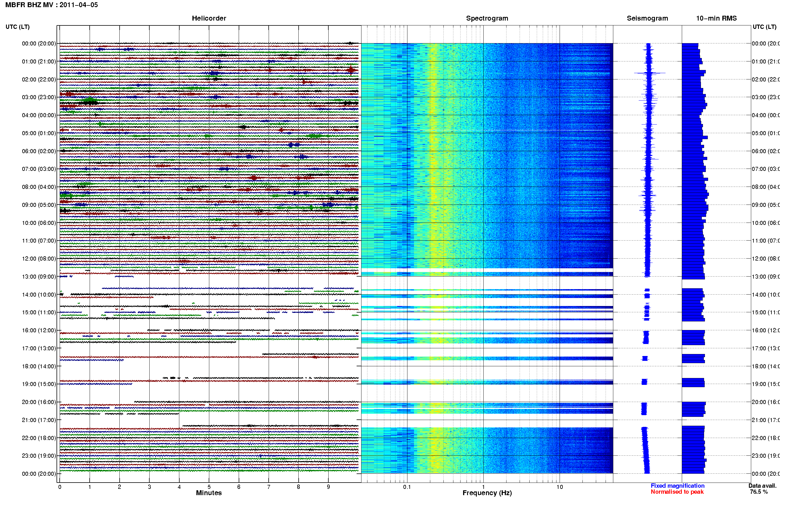Image resolution: width=812 pixels, height=508 pixels.
Task: Click the left '19:00 (15:00)' time label
Action: pyautogui.click(x=39, y=384)
